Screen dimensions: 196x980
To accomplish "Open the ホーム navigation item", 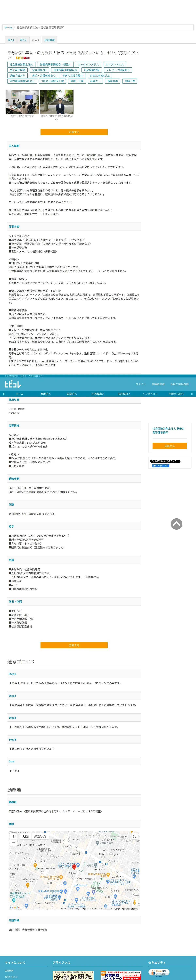I will (19, 394).
